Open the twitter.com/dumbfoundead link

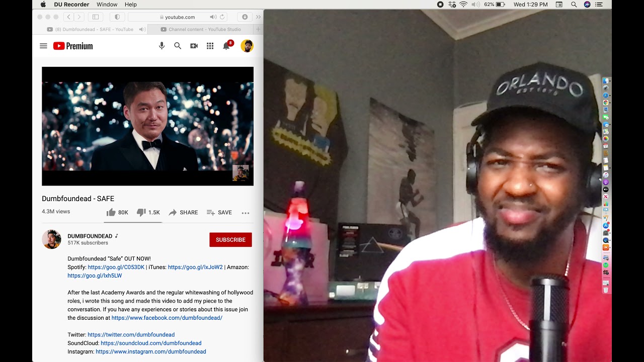coord(131,334)
